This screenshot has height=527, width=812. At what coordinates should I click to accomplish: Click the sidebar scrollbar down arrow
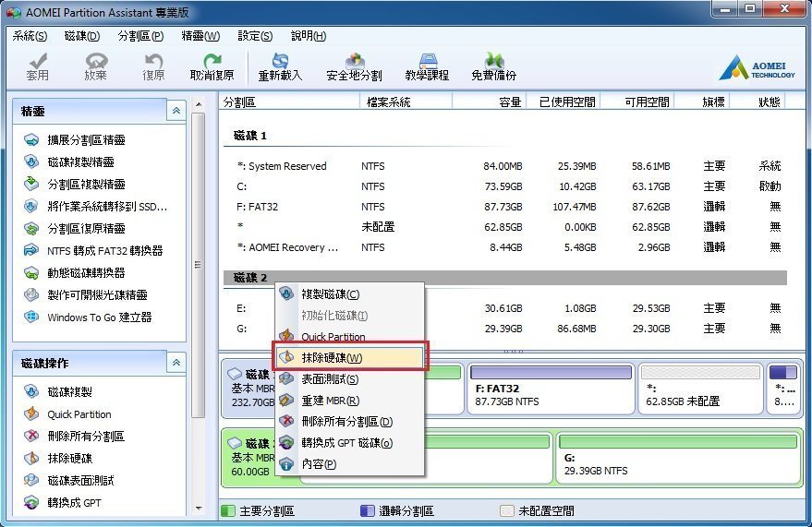[199, 509]
